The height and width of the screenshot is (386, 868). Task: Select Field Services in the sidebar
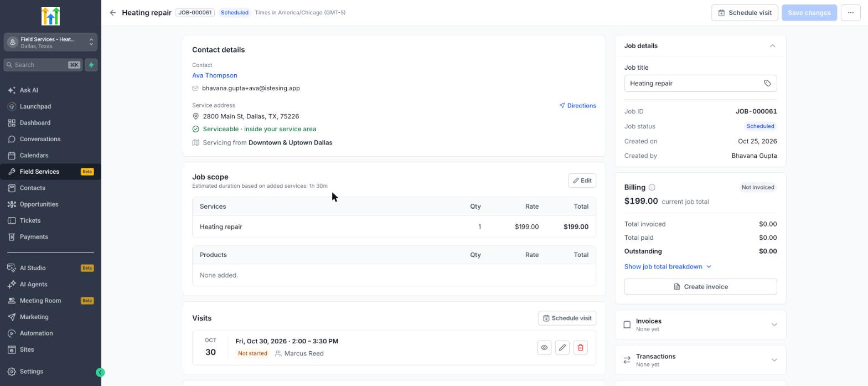[x=50, y=172]
